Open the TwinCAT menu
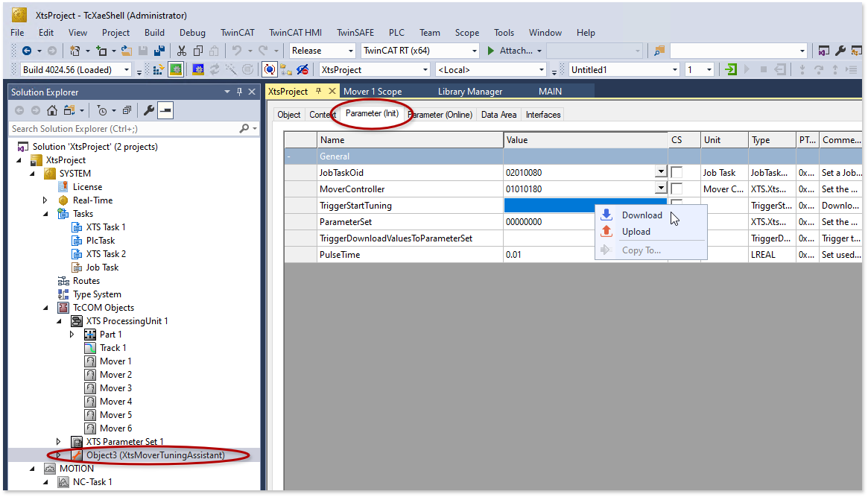This screenshot has height=497, width=868. tap(238, 33)
